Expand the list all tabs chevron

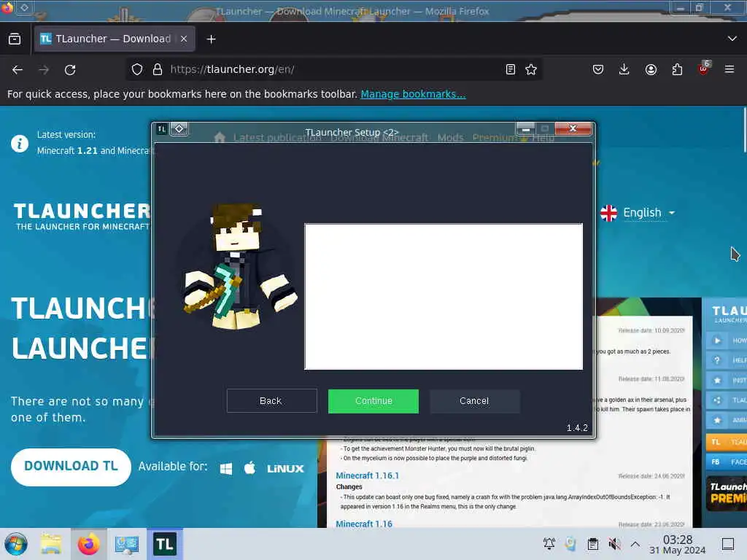point(732,39)
